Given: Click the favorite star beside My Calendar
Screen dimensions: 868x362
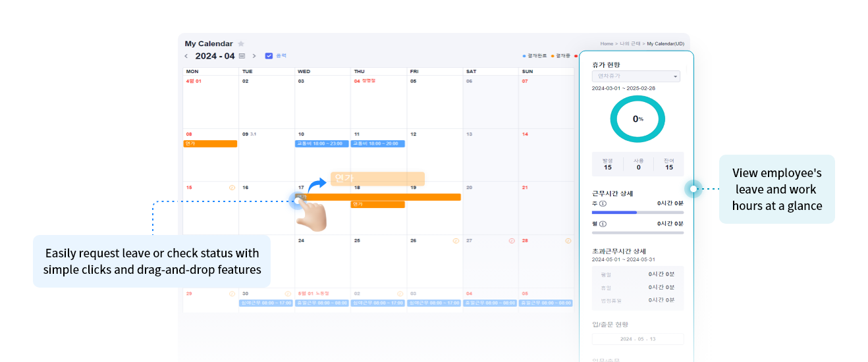Looking at the screenshot, I should (x=241, y=44).
